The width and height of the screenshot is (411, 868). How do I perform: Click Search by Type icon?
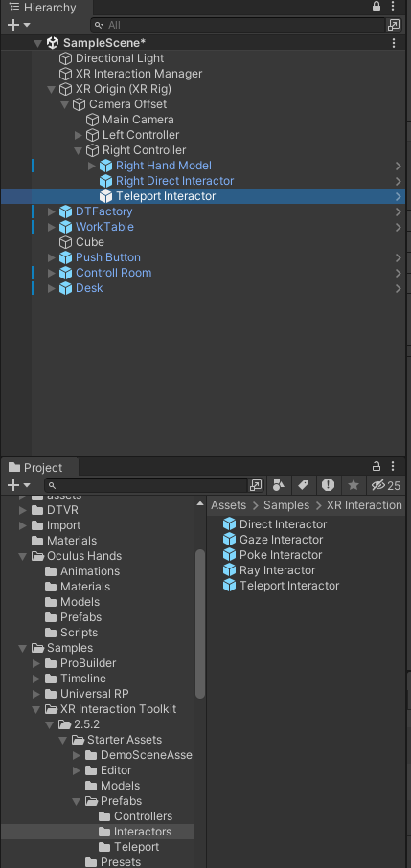pyautogui.click(x=279, y=485)
